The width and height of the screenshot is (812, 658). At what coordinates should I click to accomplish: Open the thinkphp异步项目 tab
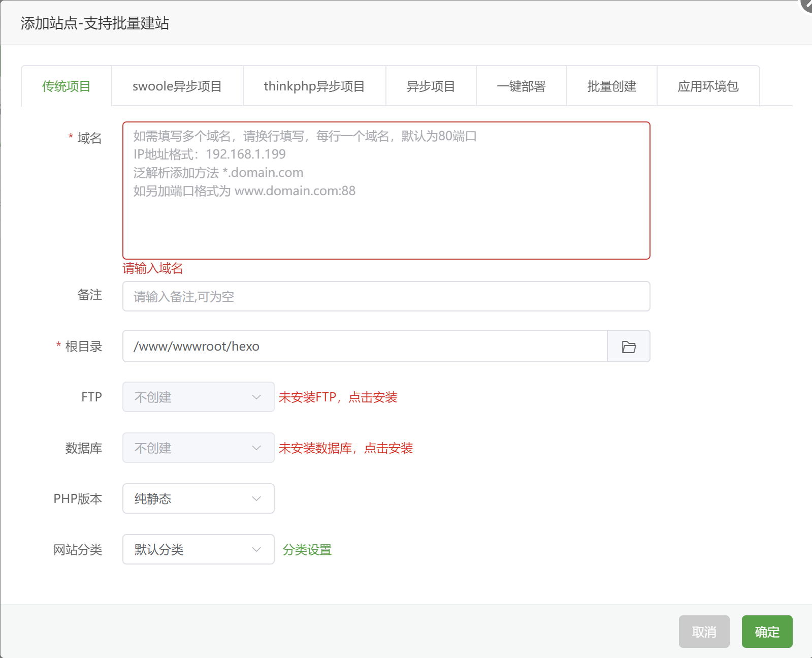click(314, 86)
